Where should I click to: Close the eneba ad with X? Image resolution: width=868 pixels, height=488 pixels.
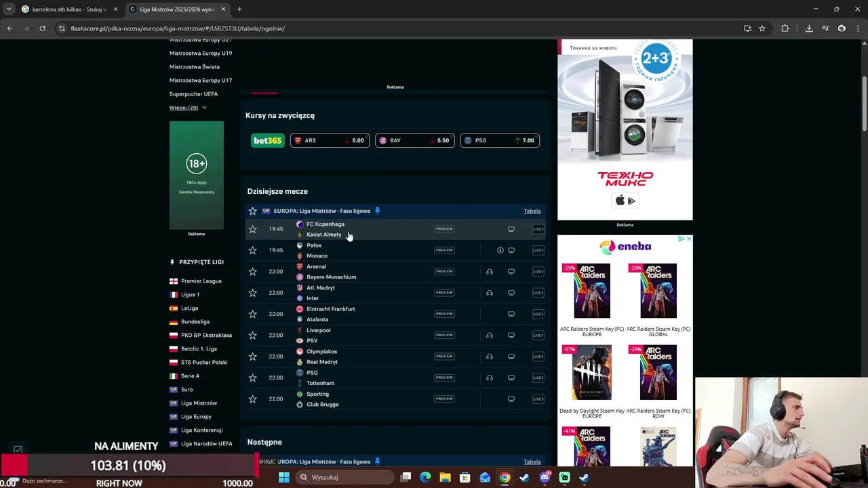coord(689,239)
